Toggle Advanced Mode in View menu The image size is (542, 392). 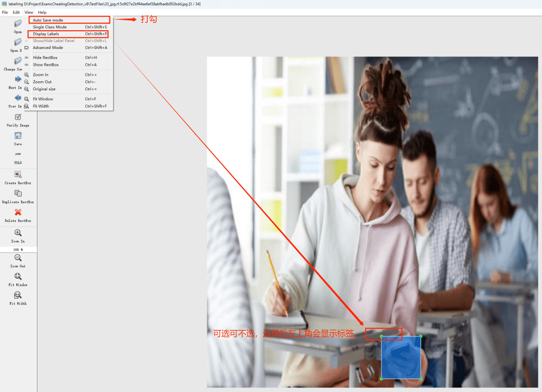(68, 48)
